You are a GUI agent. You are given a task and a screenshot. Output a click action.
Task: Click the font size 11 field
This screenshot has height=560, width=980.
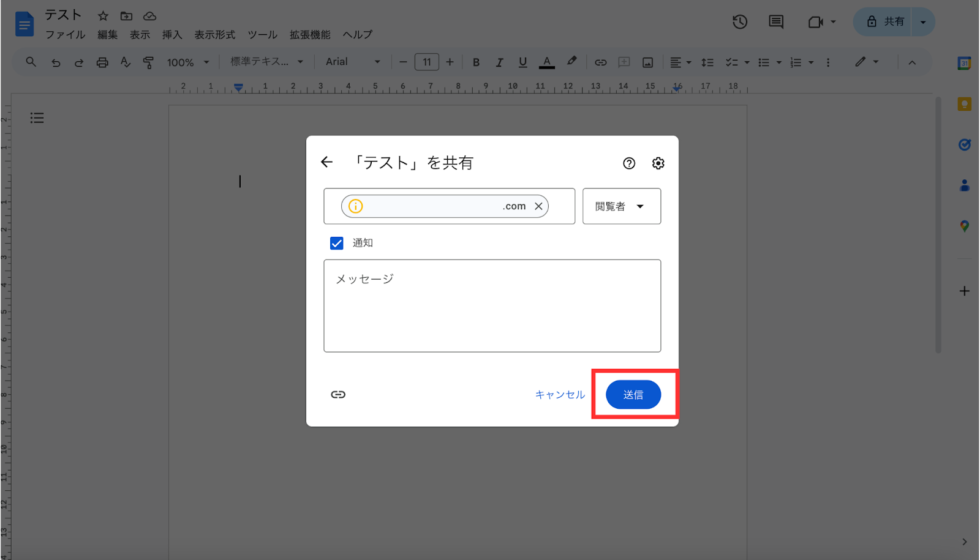click(x=427, y=62)
